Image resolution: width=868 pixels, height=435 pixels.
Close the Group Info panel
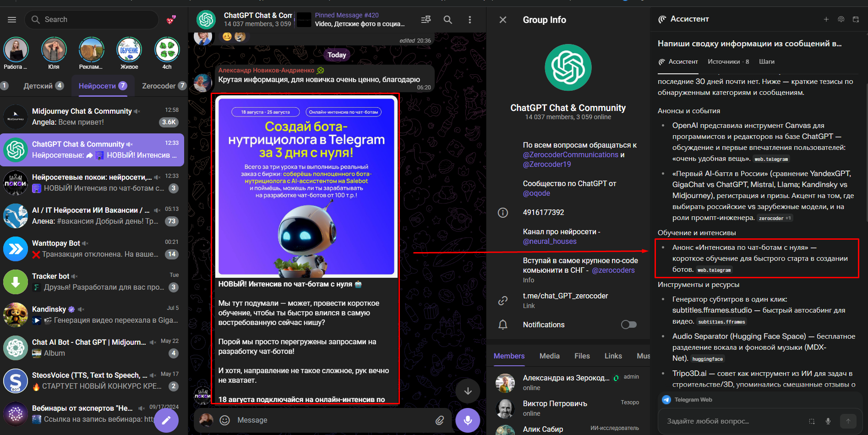[502, 20]
